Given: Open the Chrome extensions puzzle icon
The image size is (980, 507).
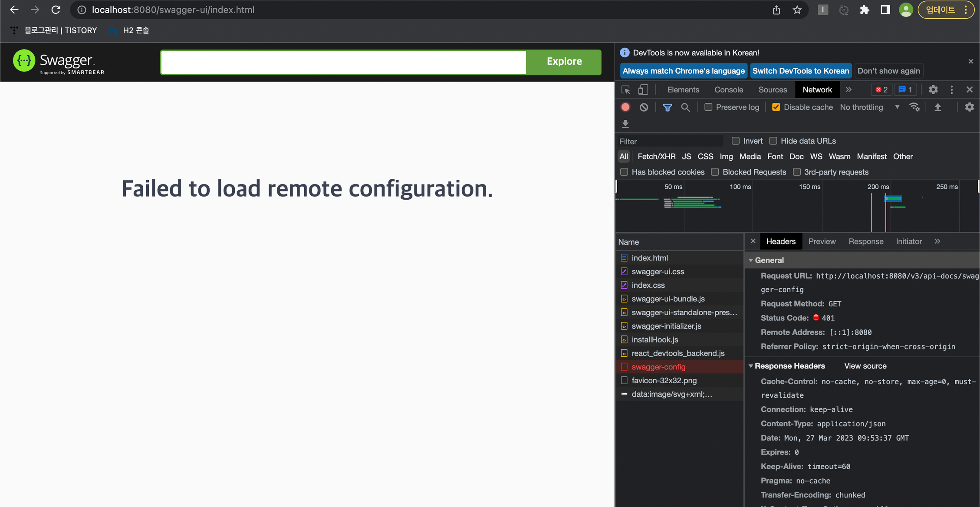Looking at the screenshot, I should coord(864,10).
